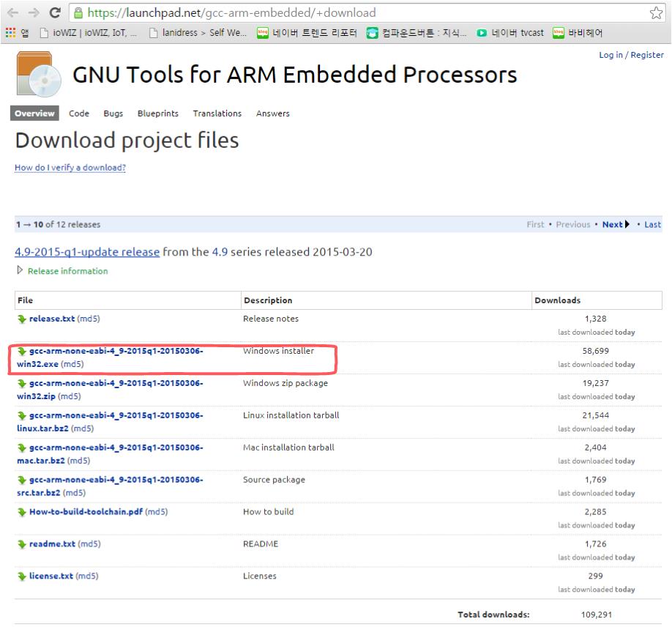Switch to the Overview tab
The width and height of the screenshot is (672, 627).
pos(34,114)
